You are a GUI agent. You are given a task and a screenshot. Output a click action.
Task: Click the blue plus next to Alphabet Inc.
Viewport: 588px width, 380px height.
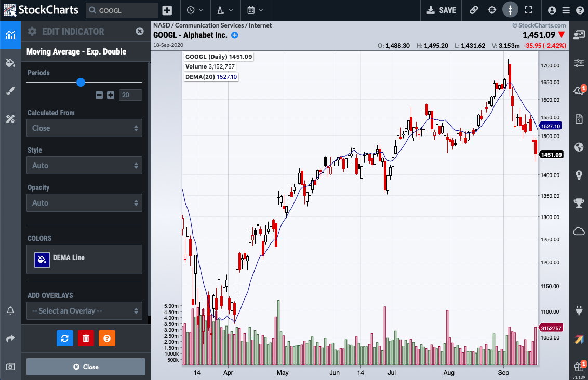(x=235, y=35)
